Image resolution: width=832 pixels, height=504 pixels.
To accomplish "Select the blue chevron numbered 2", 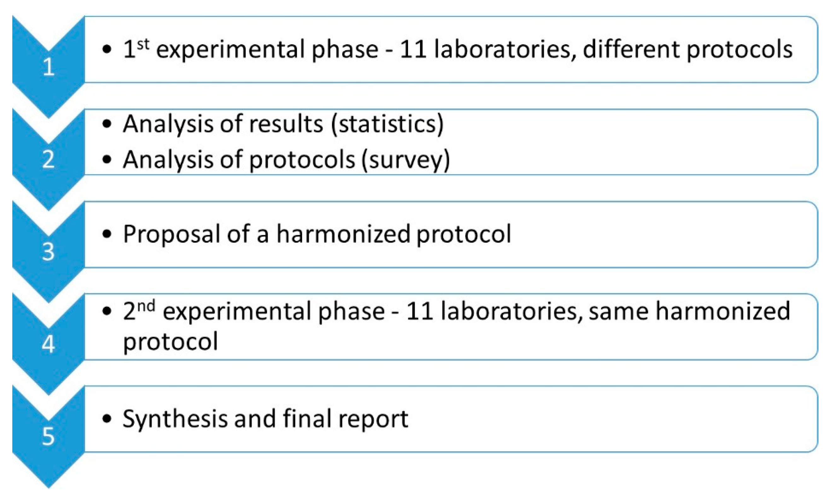I will coord(48,159).
